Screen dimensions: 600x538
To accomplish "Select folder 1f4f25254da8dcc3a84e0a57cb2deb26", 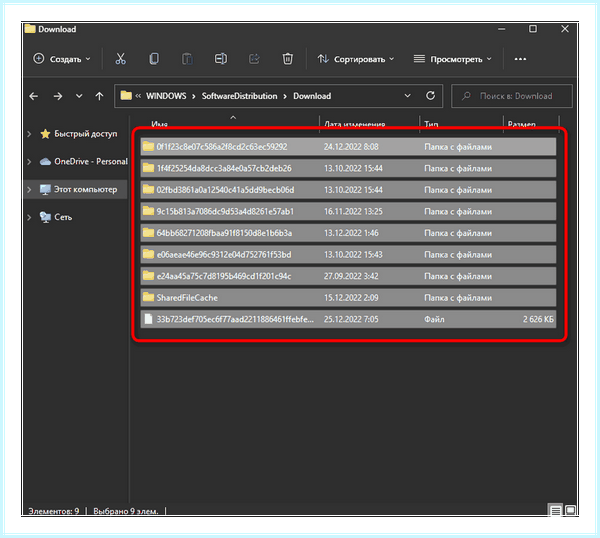I will coord(348,168).
